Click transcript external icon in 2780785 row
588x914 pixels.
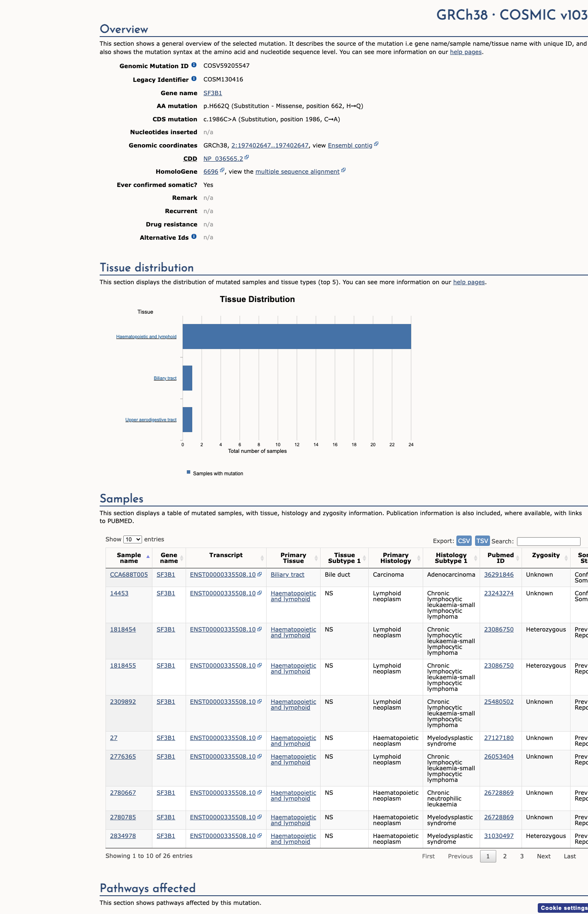pos(260,817)
